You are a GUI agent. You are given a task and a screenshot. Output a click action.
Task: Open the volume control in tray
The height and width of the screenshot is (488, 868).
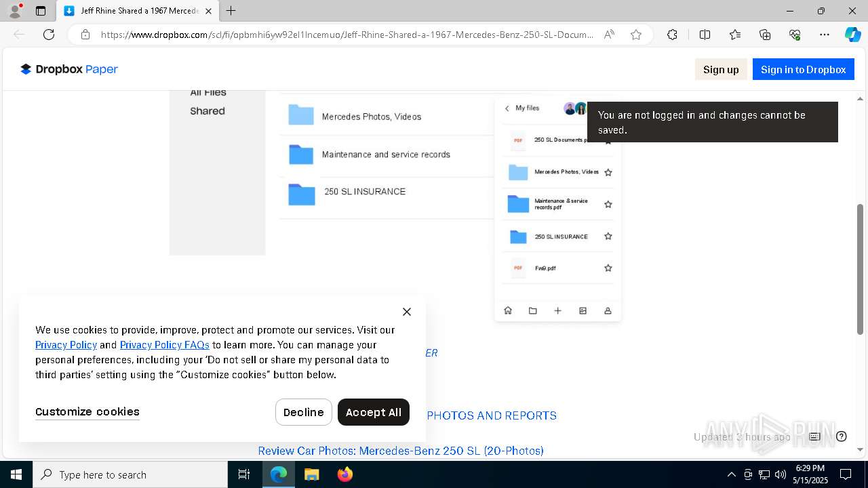[x=781, y=474]
